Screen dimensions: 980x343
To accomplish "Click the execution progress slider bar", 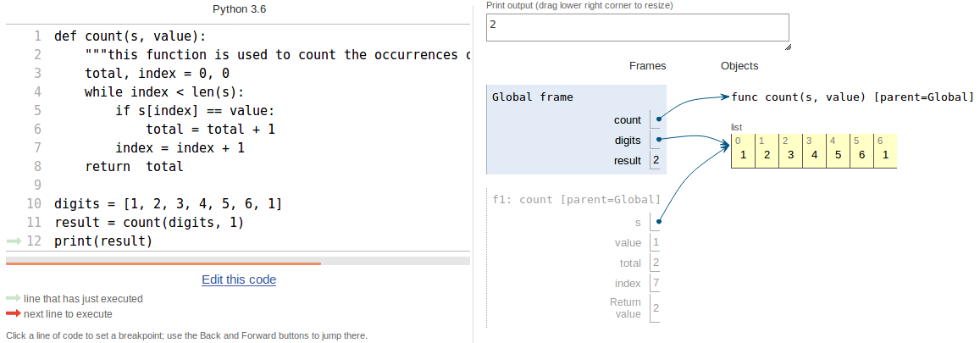I will tap(237, 261).
